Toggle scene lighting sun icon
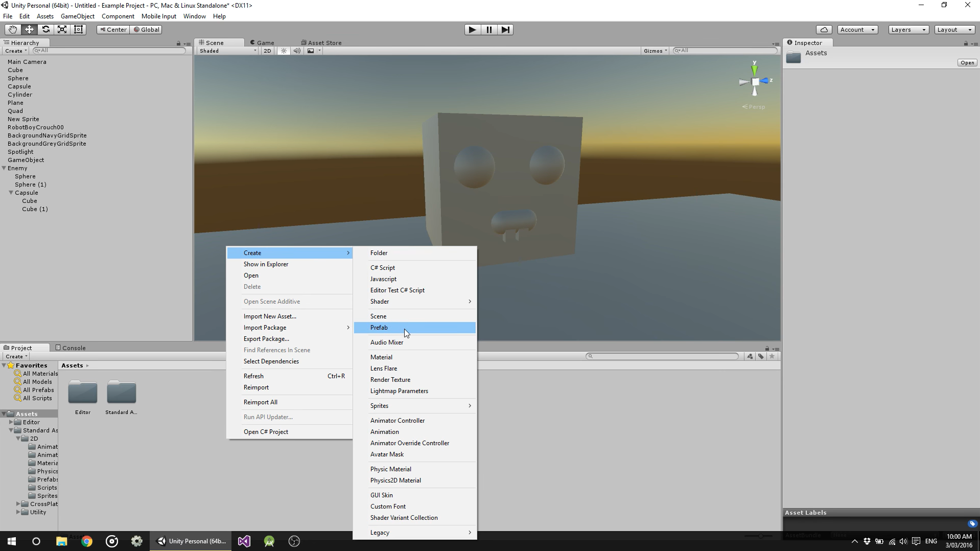Image resolution: width=980 pixels, height=551 pixels. 284,51
